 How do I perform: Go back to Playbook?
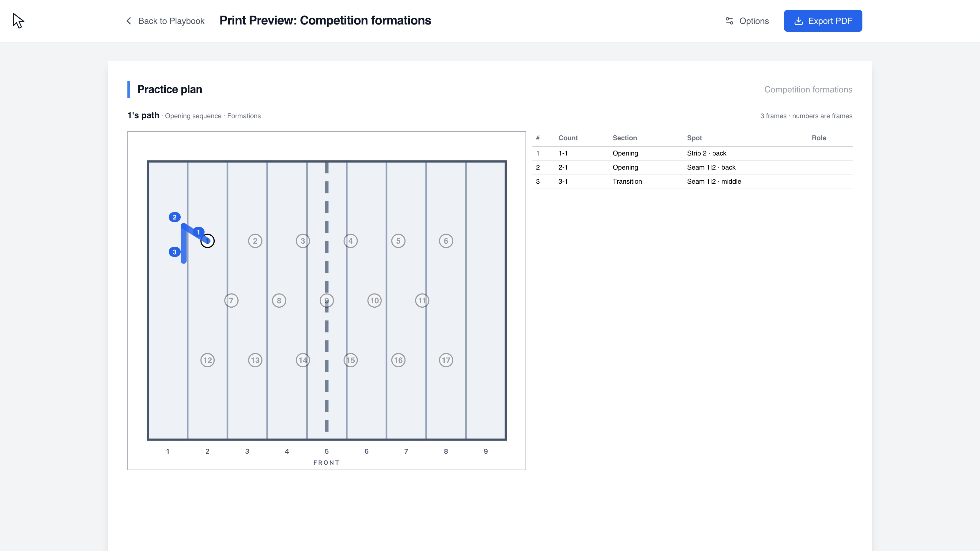tap(165, 21)
